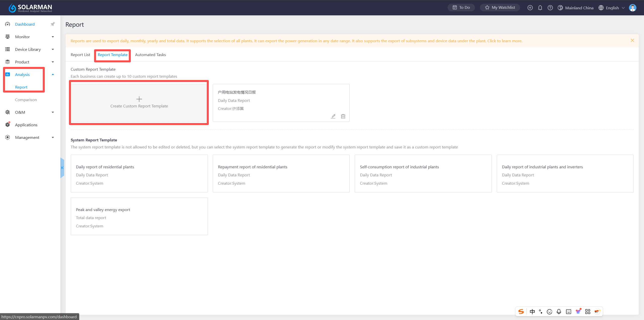Toggle Sogou Chinese input mode icon
This screenshot has width=644, height=320.
click(532, 312)
